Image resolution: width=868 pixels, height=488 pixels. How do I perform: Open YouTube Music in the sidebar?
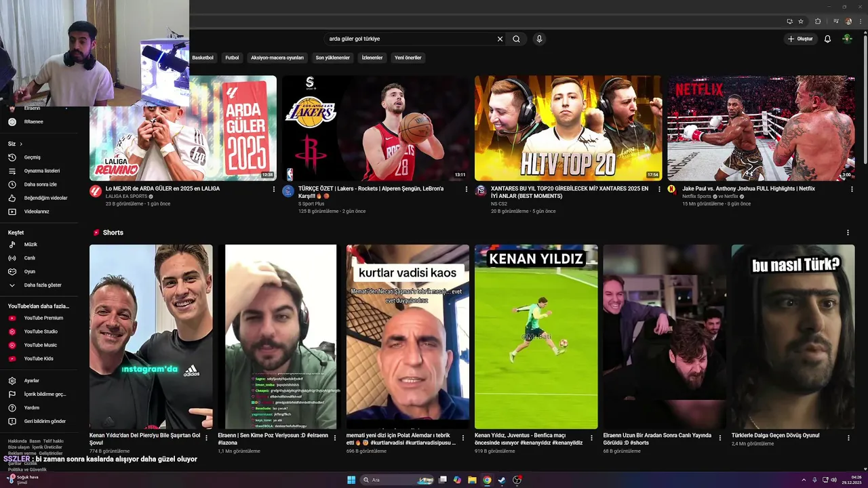pyautogui.click(x=41, y=345)
